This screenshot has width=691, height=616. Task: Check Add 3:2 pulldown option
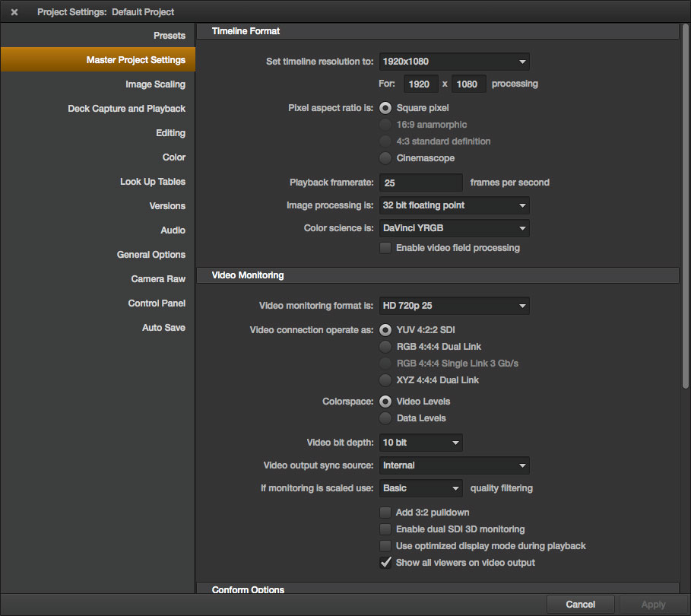point(385,513)
